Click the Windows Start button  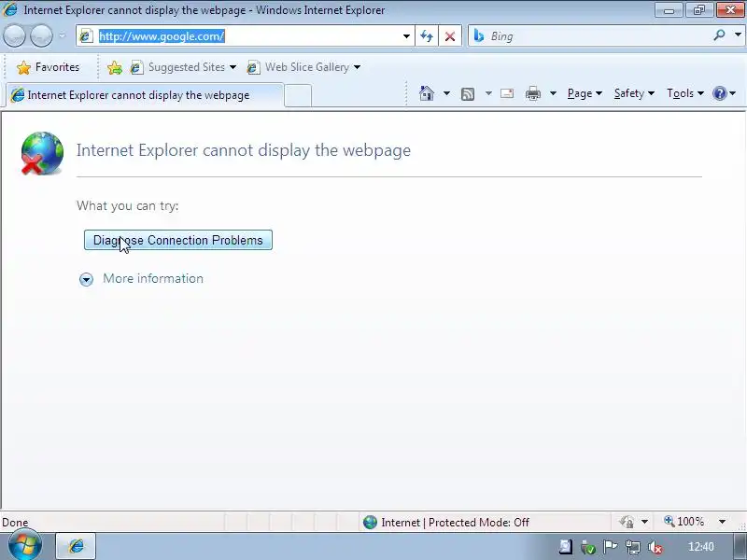tap(25, 545)
